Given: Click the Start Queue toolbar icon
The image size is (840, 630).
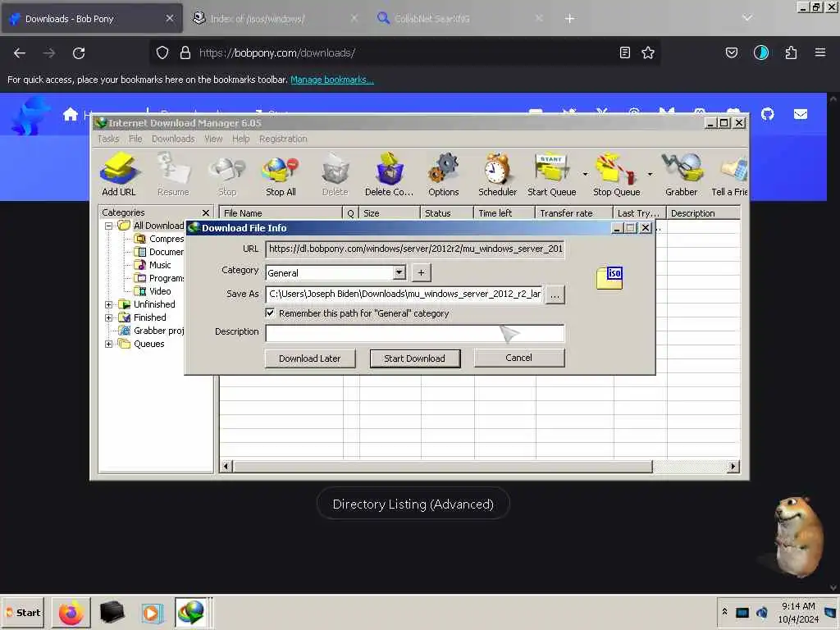Looking at the screenshot, I should [552, 174].
